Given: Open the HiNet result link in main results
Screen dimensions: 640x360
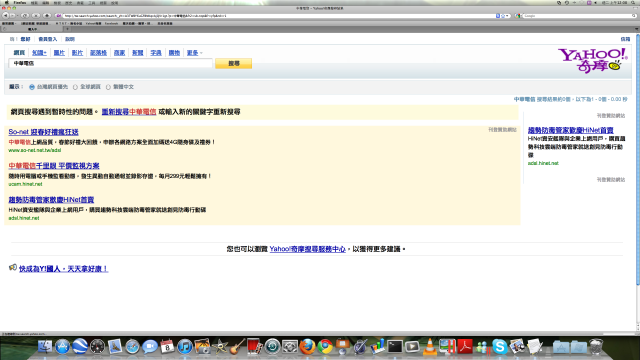Looking at the screenshot, I should pos(51,200).
